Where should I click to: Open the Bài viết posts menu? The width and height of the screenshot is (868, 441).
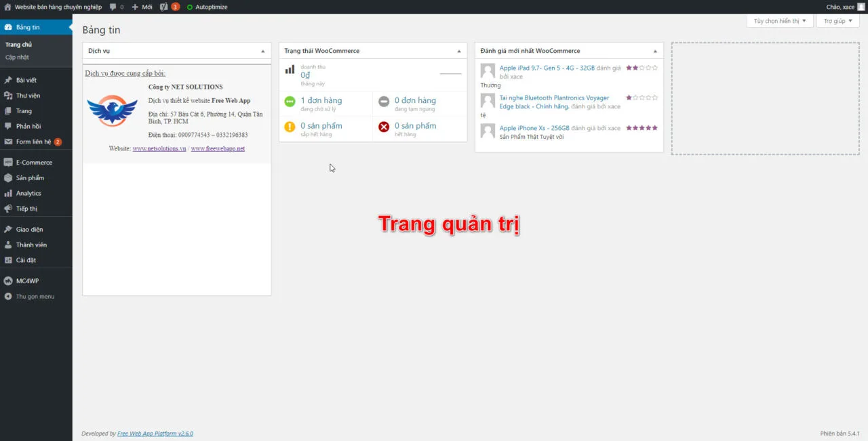26,80
